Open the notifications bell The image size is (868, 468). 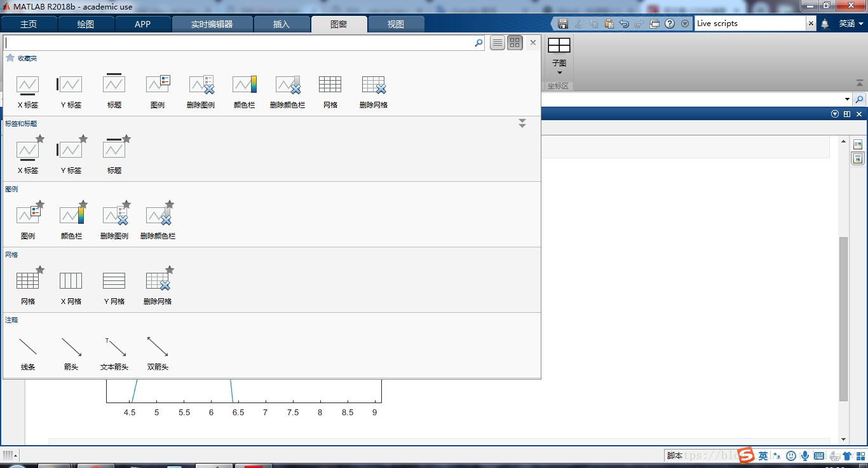click(x=825, y=24)
